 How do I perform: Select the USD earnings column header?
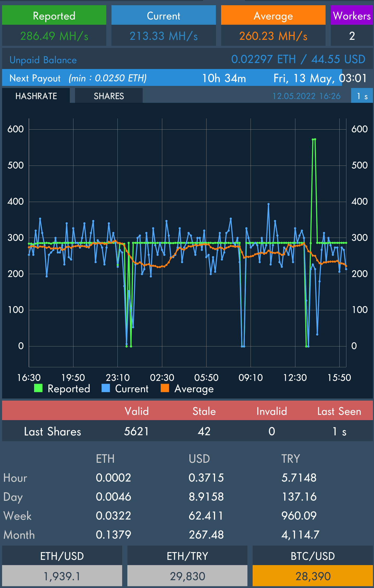199,459
